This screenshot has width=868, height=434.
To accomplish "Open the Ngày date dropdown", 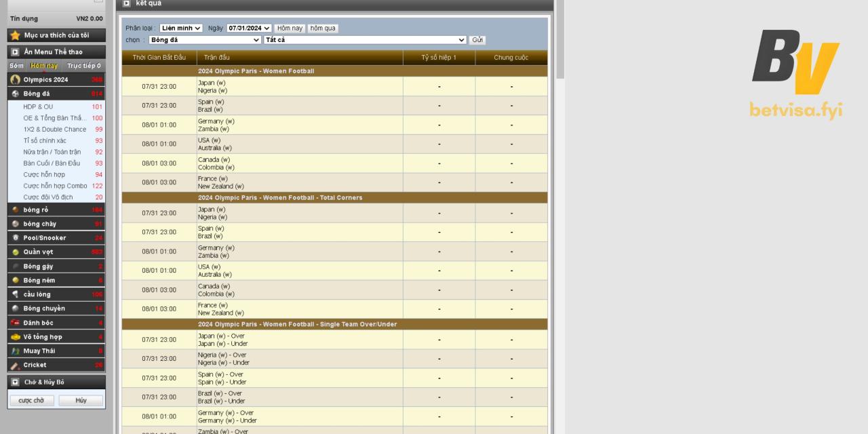I will 249,28.
